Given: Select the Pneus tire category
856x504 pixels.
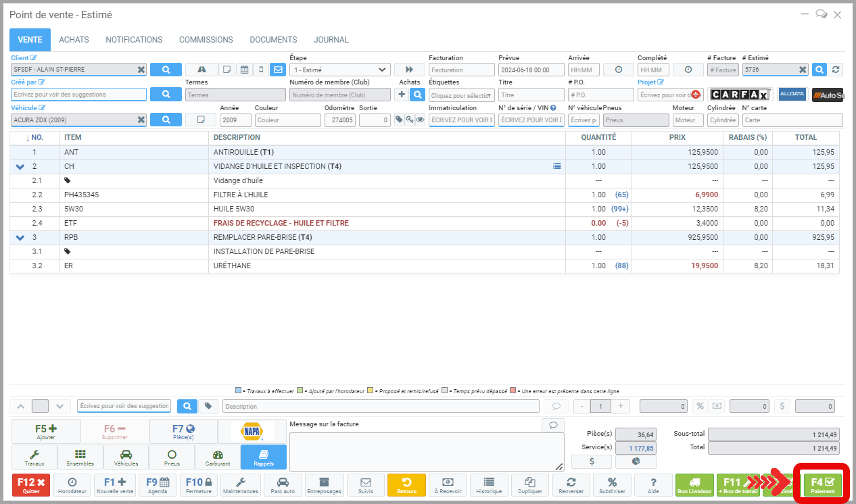Looking at the screenshot, I should tap(172, 457).
